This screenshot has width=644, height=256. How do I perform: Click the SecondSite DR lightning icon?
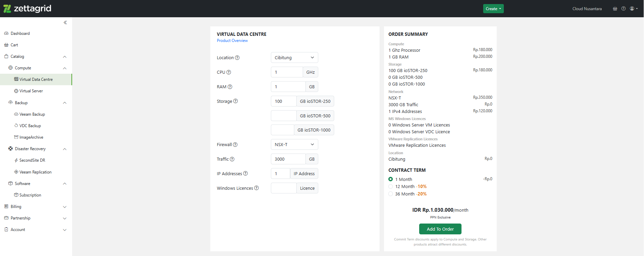(x=16, y=160)
